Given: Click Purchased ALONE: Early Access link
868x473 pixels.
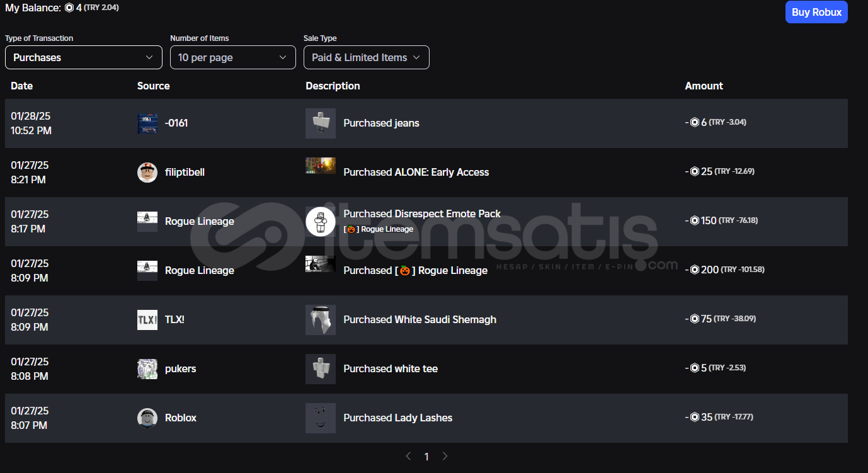Looking at the screenshot, I should [416, 173].
